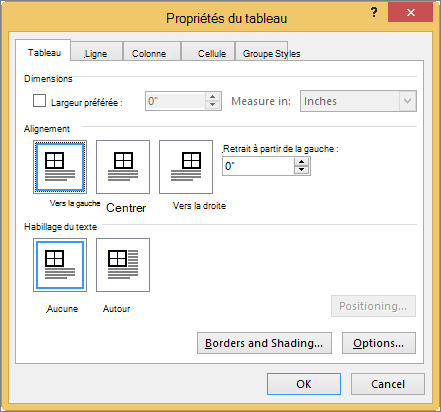The height and width of the screenshot is (412, 441).
Task: Select the Vers la gauche alignment icon
Action: tap(60, 167)
